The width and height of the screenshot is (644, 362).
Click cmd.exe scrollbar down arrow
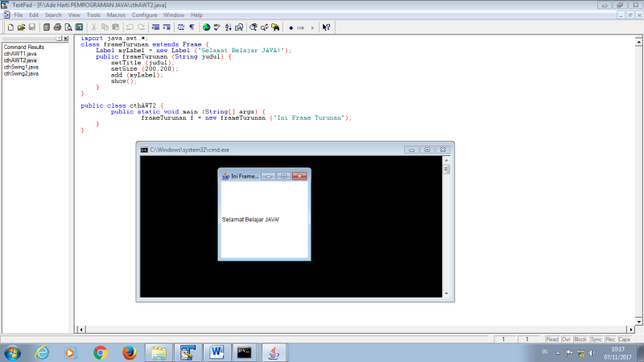447,294
